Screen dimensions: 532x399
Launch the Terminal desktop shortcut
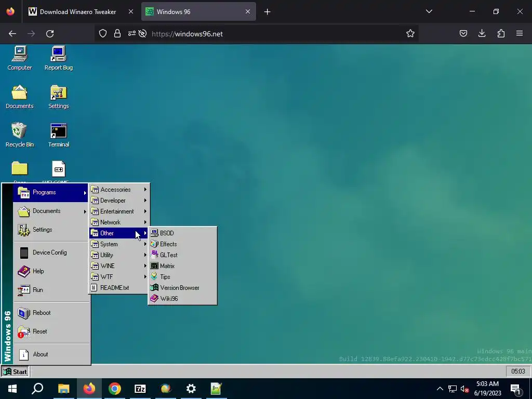pyautogui.click(x=58, y=135)
